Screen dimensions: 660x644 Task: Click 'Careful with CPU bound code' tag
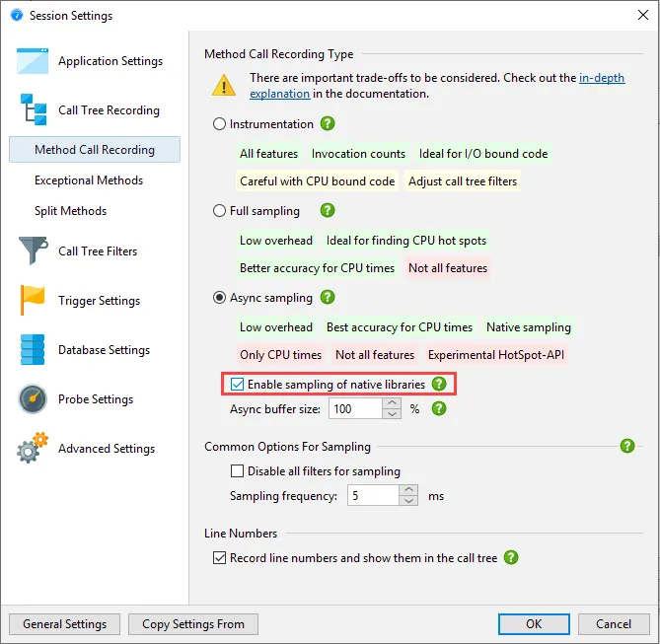[x=318, y=181]
